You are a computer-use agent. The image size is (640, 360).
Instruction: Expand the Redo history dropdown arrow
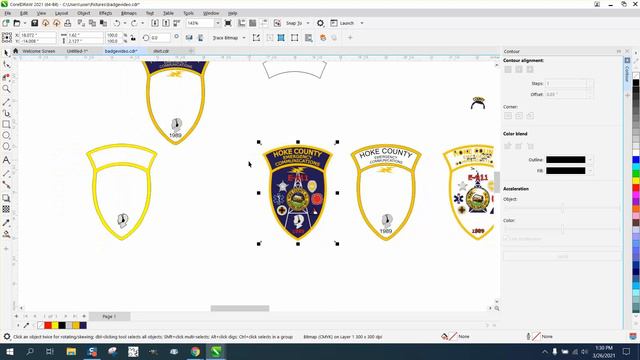(x=142, y=23)
